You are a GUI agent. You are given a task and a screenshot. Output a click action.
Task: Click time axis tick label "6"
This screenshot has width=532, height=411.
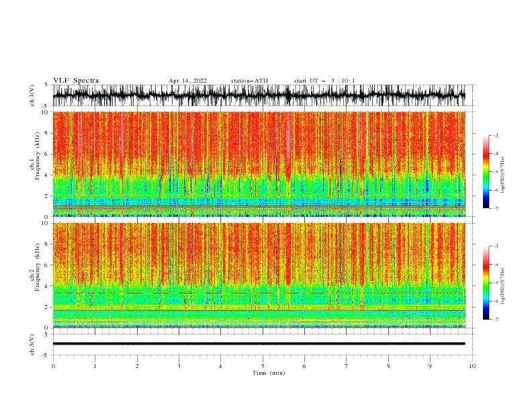304,366
